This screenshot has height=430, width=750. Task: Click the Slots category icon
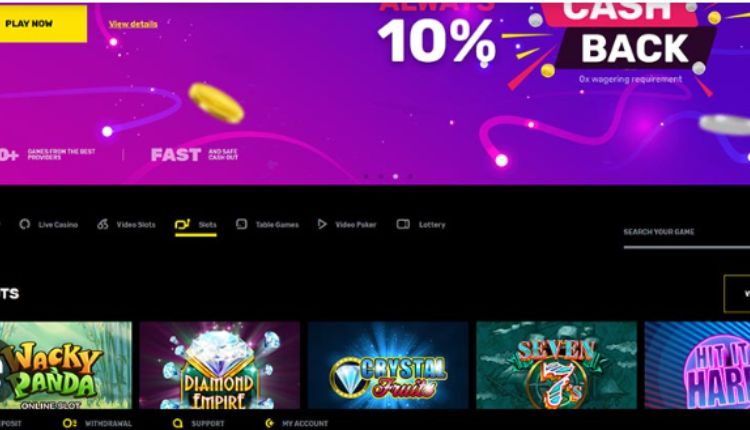182,224
